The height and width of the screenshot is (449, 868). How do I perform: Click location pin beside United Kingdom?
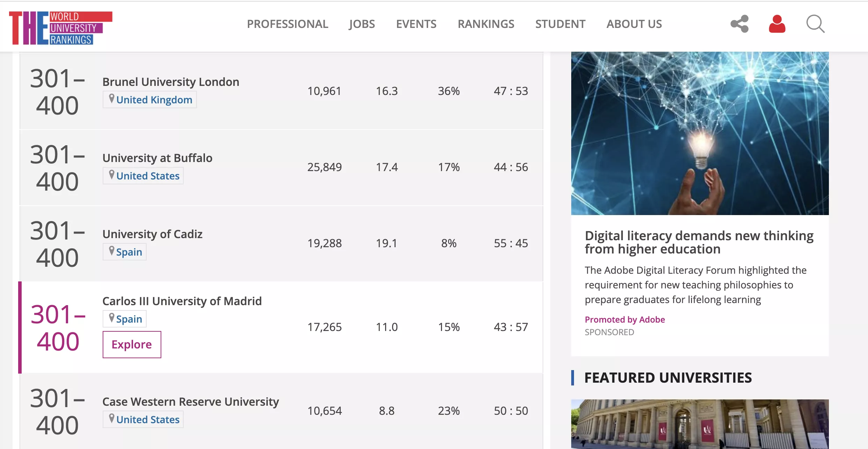(111, 99)
